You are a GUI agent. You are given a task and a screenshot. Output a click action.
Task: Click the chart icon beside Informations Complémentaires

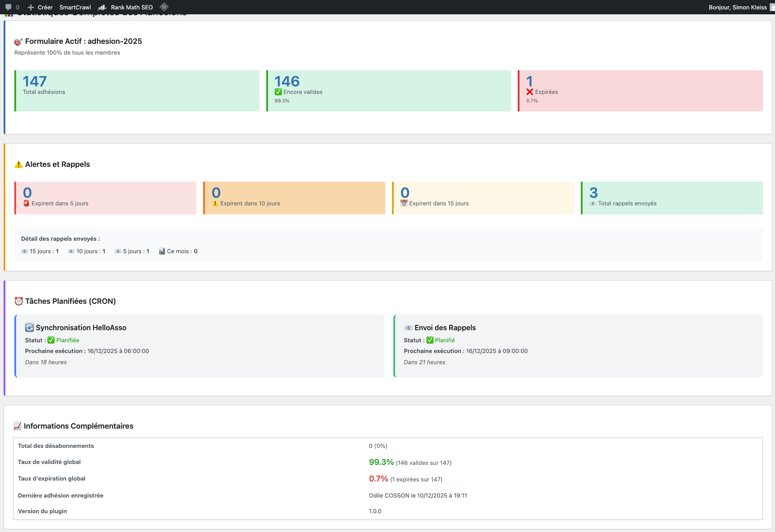coord(18,426)
